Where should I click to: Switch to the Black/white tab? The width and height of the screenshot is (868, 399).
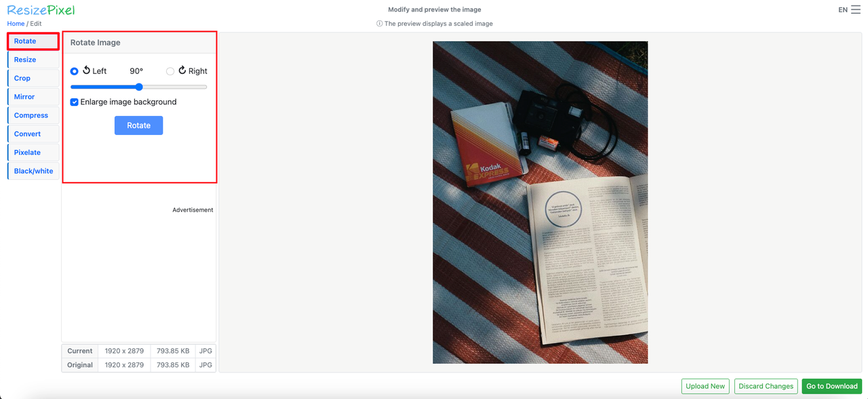33,171
